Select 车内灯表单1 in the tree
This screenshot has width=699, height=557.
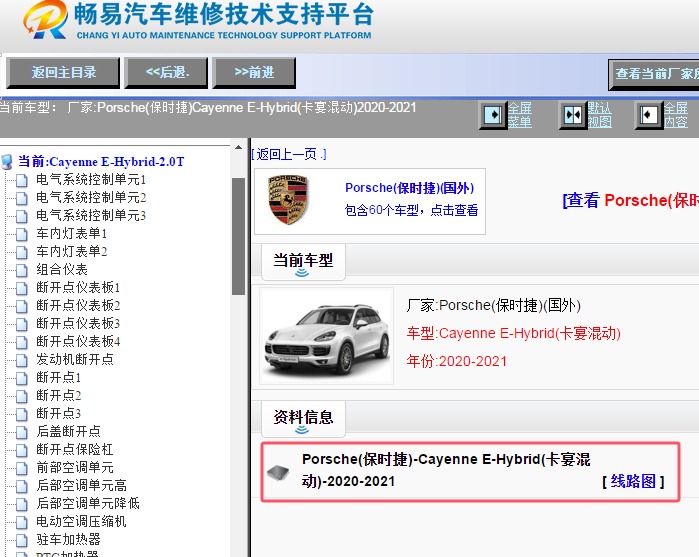click(71, 234)
